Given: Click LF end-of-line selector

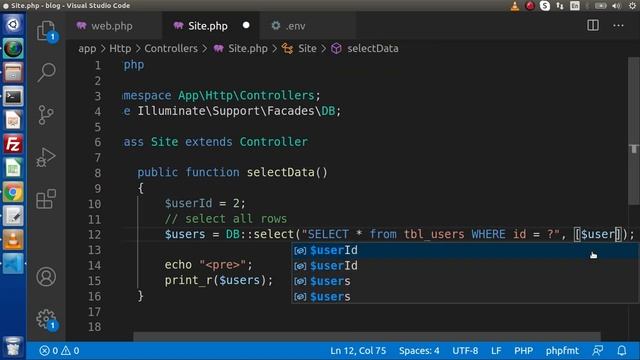Looking at the screenshot, I should (x=496, y=351).
